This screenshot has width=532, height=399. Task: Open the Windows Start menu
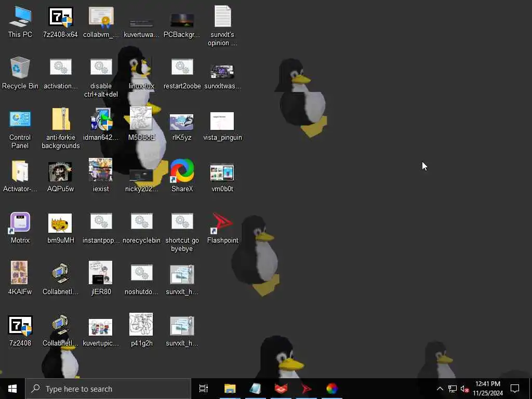coord(12,389)
